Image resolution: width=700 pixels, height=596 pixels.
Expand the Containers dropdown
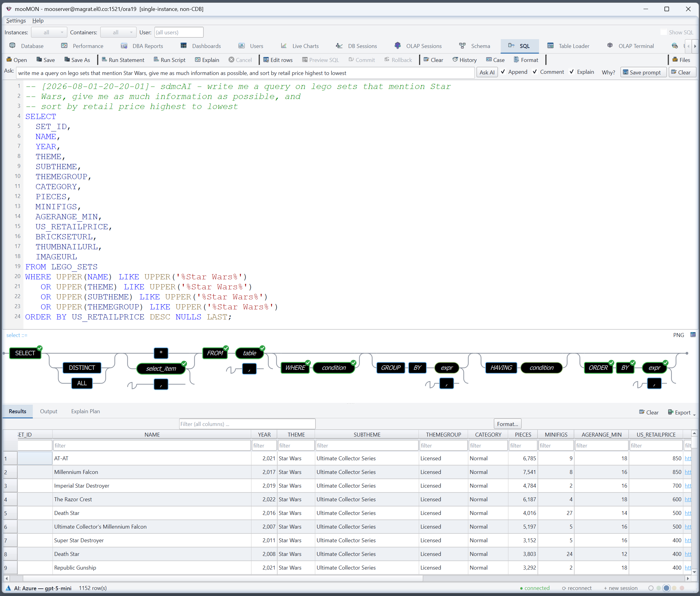(118, 32)
